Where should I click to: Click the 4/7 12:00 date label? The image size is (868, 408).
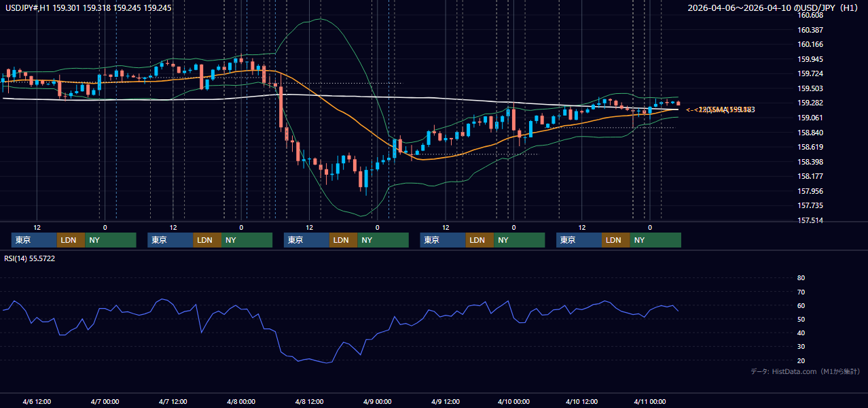click(x=173, y=401)
